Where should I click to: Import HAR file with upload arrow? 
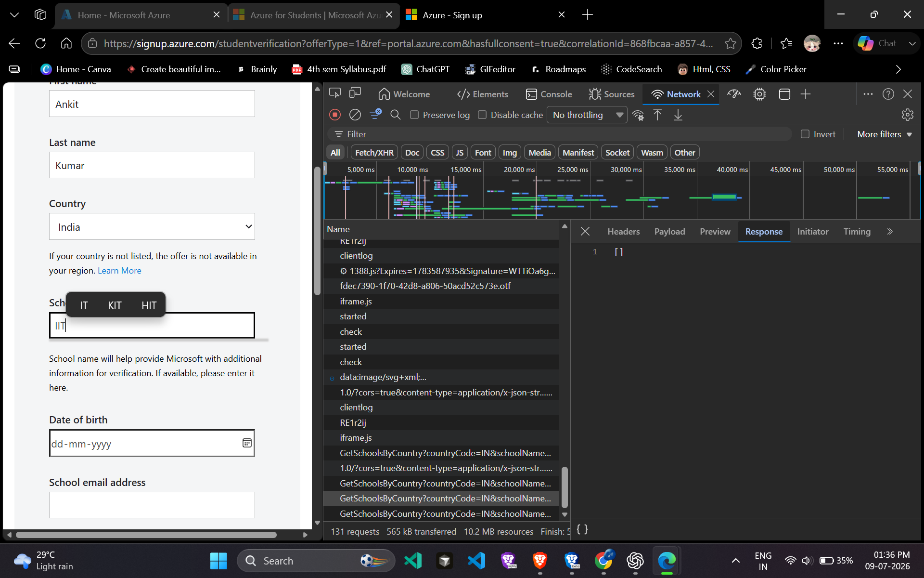(657, 115)
